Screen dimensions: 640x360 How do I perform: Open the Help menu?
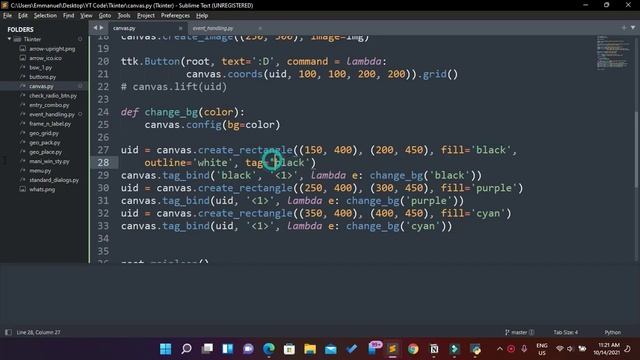pos(202,16)
